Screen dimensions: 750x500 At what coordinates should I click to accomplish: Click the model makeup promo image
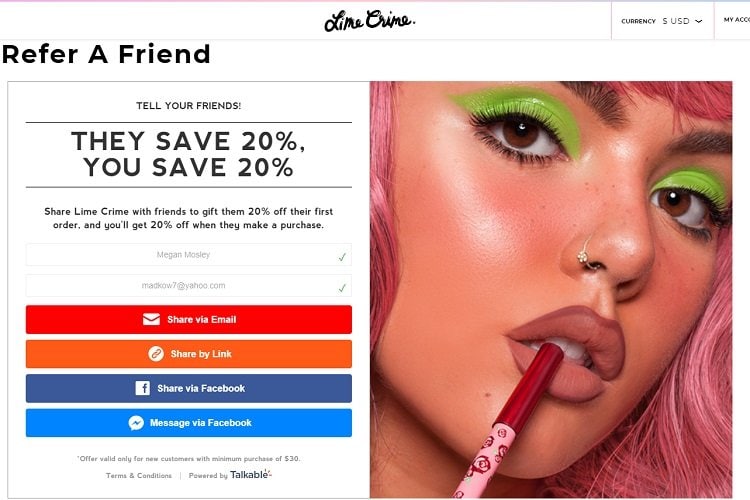[551, 289]
